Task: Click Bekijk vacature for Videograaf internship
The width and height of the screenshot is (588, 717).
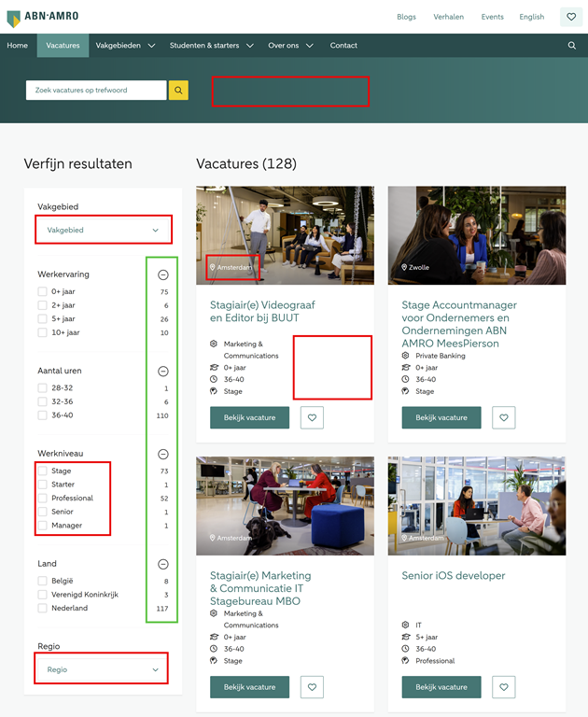Action: tap(249, 417)
